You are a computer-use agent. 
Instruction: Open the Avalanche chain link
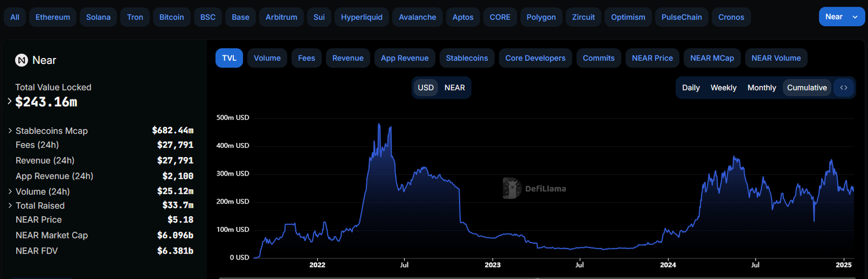tap(417, 17)
